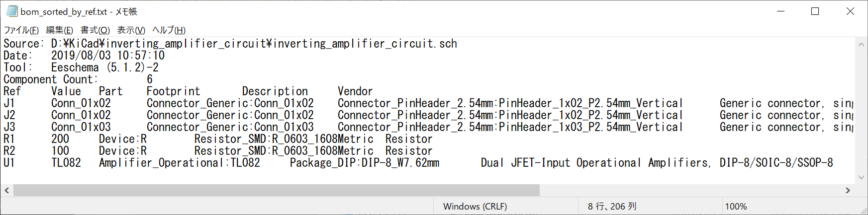Click the 8 行、206 列 position indicator
Screen dimensions: 868x215
[612, 206]
